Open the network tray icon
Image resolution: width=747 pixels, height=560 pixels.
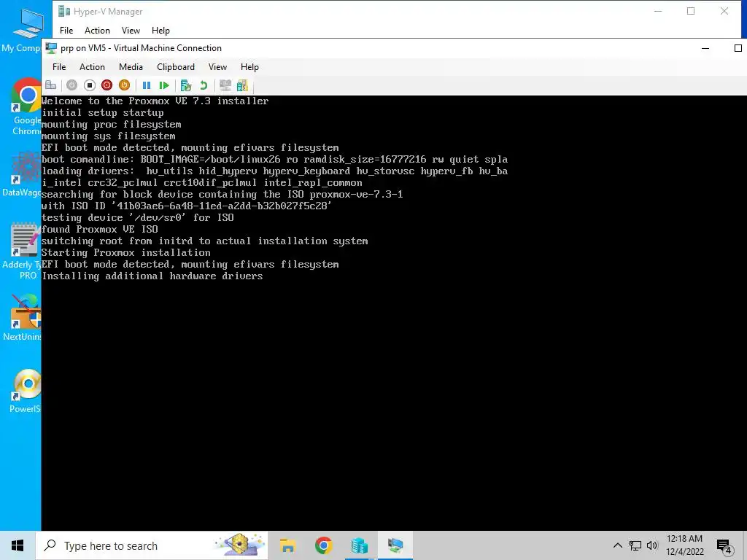pyautogui.click(x=635, y=545)
